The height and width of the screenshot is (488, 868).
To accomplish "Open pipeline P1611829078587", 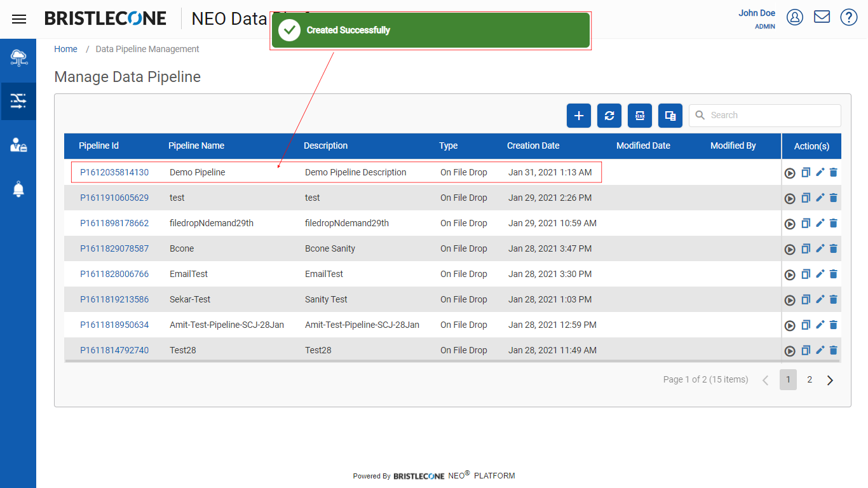I will (x=114, y=248).
